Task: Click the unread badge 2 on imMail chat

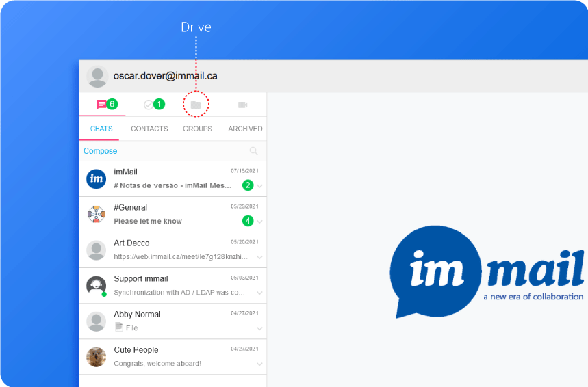Action: tap(248, 185)
